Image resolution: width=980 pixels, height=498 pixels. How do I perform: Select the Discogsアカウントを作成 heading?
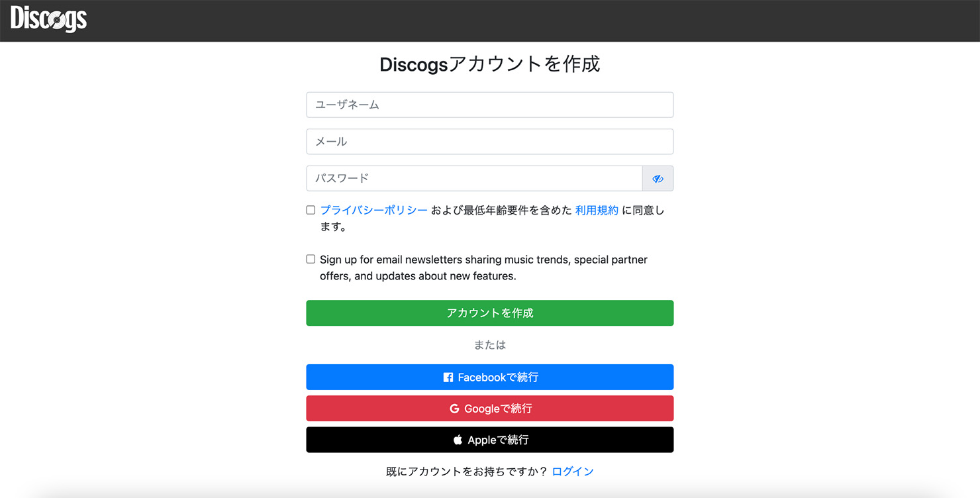click(490, 64)
